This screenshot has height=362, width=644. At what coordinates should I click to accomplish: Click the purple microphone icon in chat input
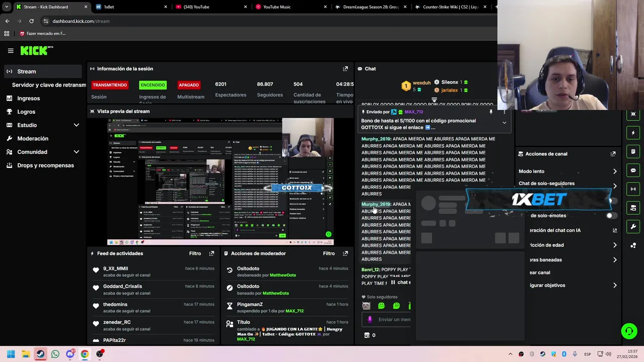click(370, 319)
